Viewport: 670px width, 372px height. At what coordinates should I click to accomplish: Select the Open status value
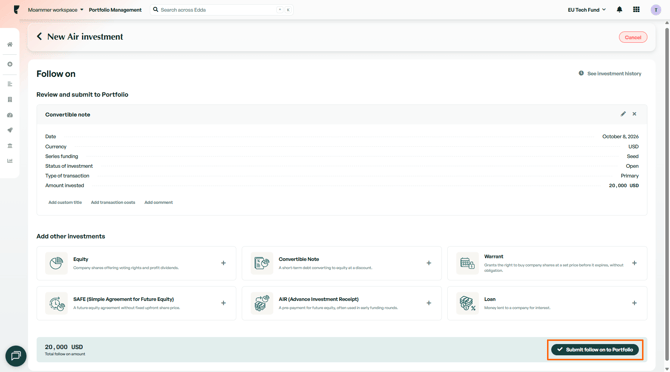click(x=632, y=166)
